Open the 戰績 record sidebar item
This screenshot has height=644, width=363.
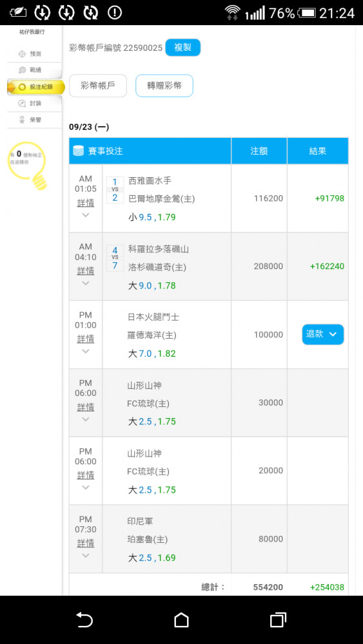(35, 70)
